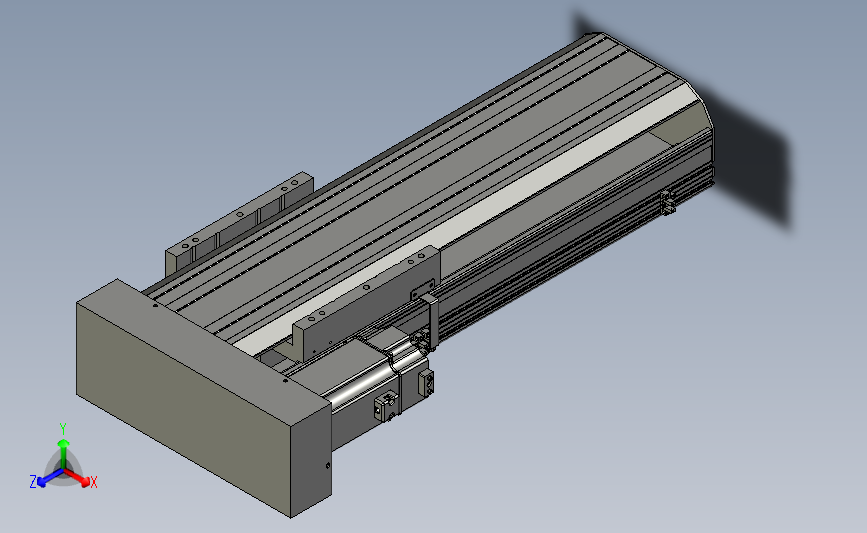Click the blue Z axis arrow of triad
Viewport: 867px width, 533px height.
tap(50, 478)
